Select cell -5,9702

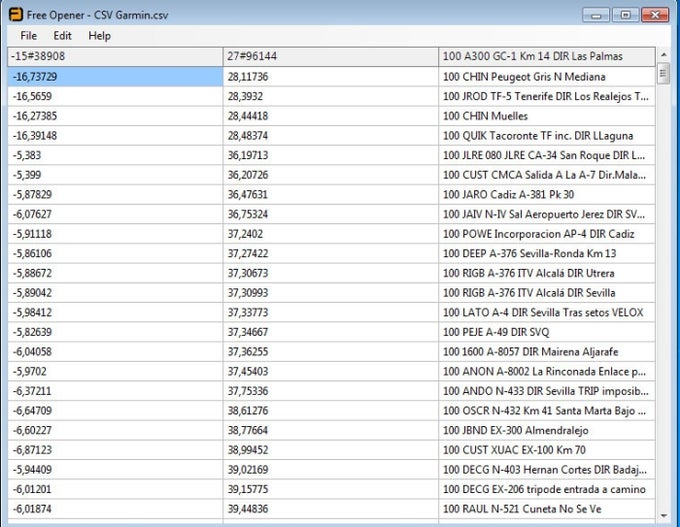115,372
